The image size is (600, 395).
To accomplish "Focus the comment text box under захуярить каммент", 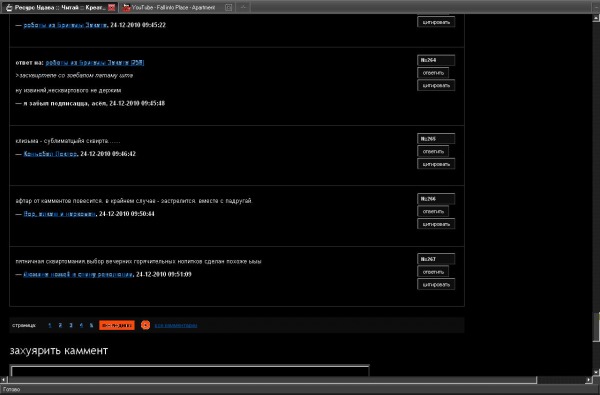I will tap(190, 371).
